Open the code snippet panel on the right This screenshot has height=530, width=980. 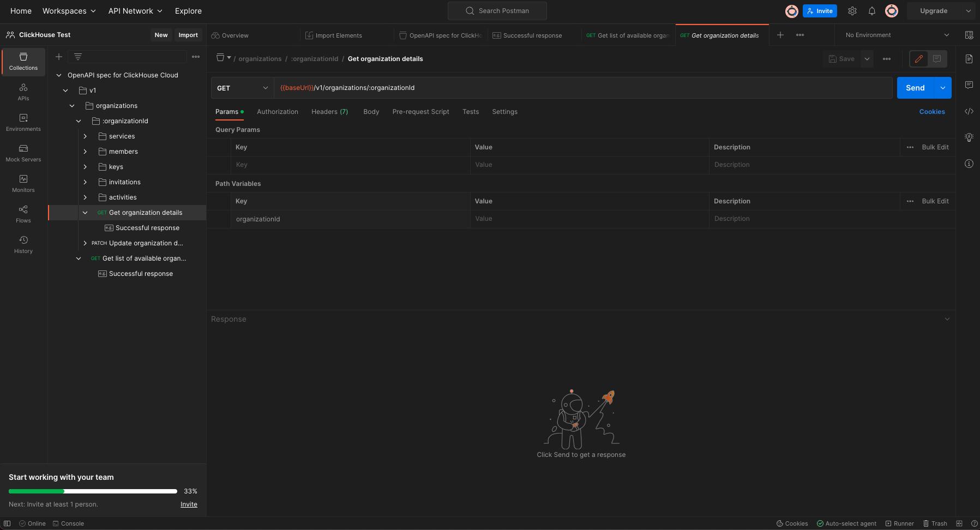(x=969, y=111)
